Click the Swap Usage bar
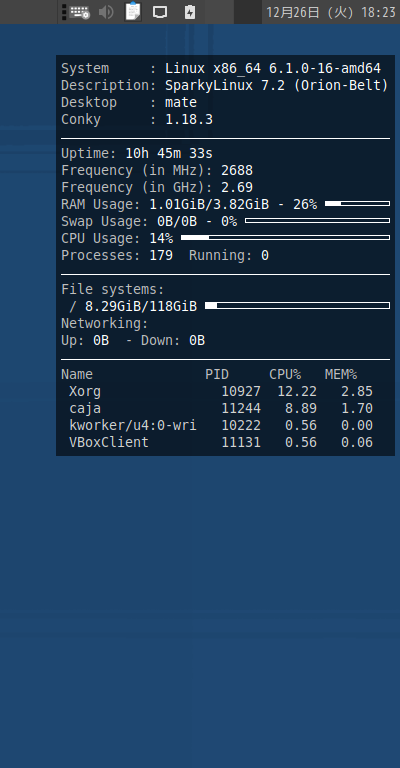 point(317,221)
